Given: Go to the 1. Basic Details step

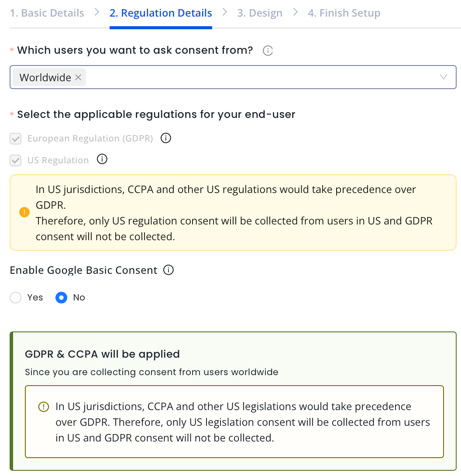Looking at the screenshot, I should 47,13.
